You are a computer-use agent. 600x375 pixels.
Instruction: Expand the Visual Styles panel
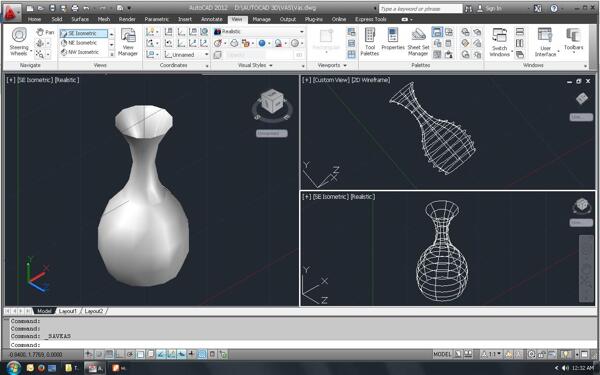click(x=255, y=65)
